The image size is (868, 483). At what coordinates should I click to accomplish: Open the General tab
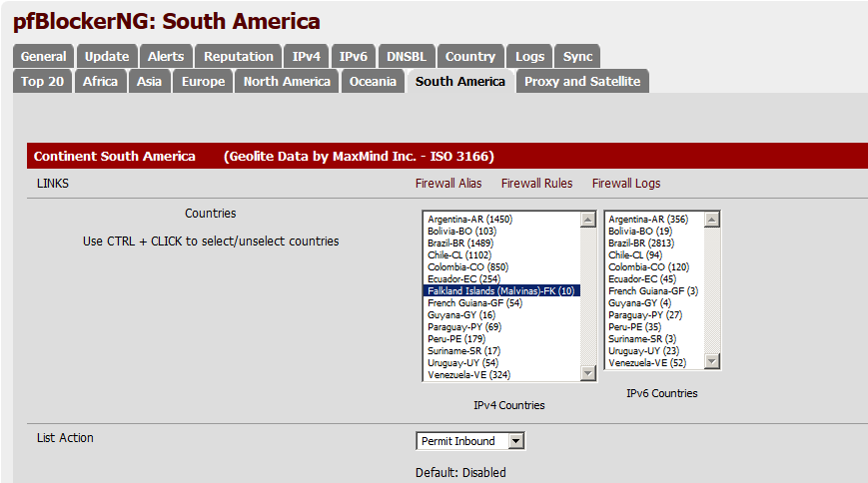pos(43,57)
